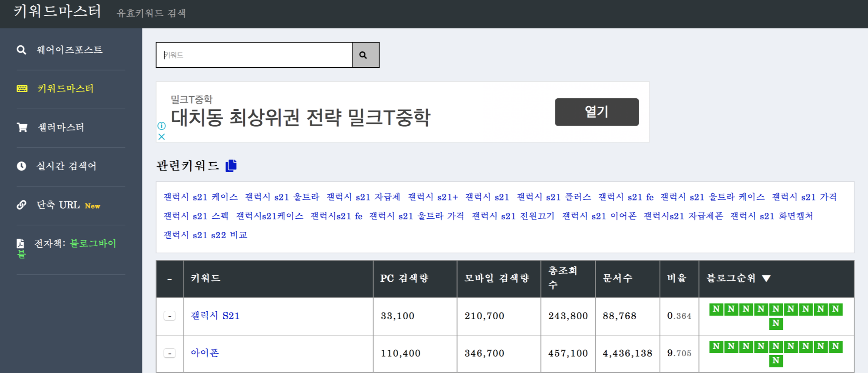The height and width of the screenshot is (373, 868).
Task: Select related keyword 갤럭시 s21 스펙
Action: tap(196, 216)
